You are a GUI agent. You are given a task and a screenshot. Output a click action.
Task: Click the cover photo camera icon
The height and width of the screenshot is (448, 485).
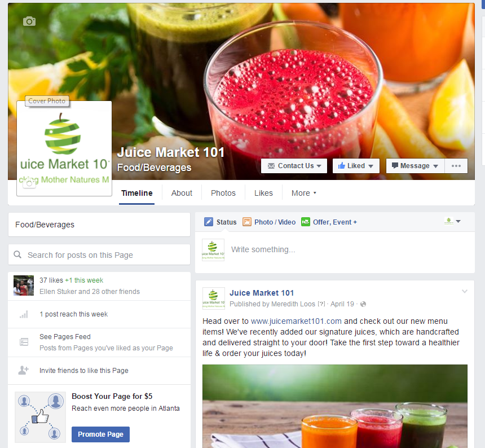pos(29,21)
